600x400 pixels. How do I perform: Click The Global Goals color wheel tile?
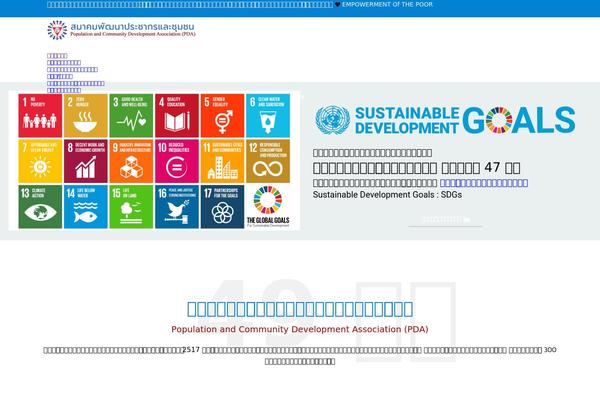tap(268, 207)
